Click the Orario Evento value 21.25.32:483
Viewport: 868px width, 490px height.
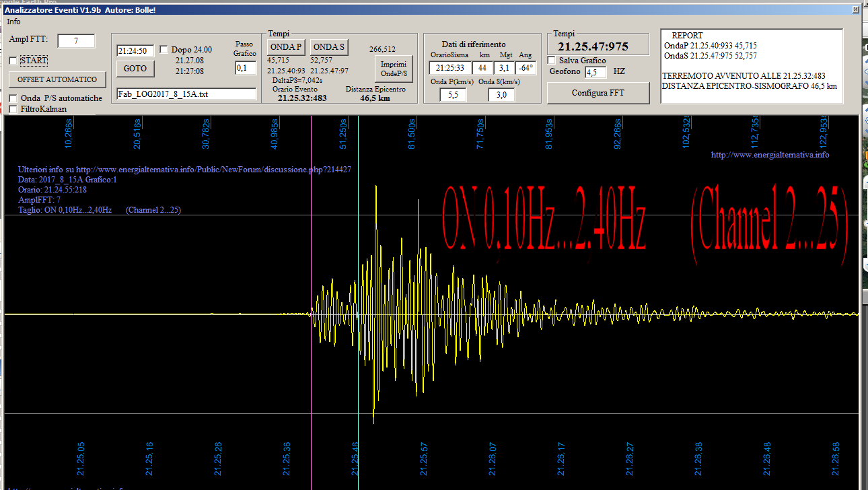302,98
